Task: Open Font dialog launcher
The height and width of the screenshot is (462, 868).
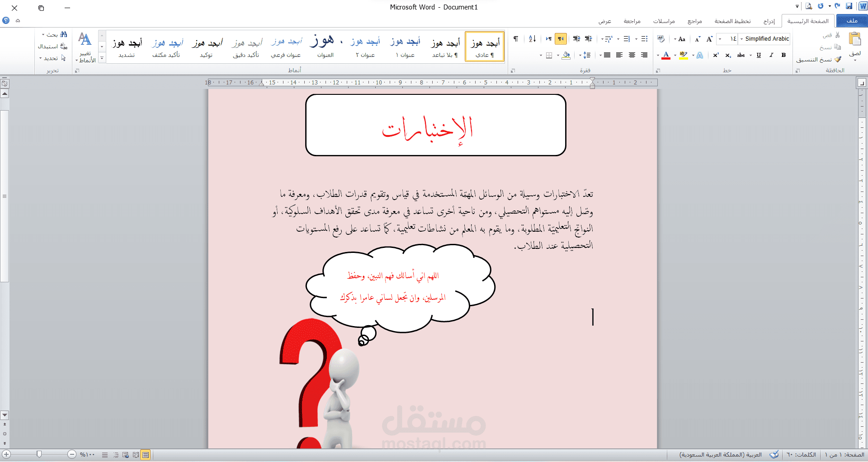Action: tap(658, 70)
